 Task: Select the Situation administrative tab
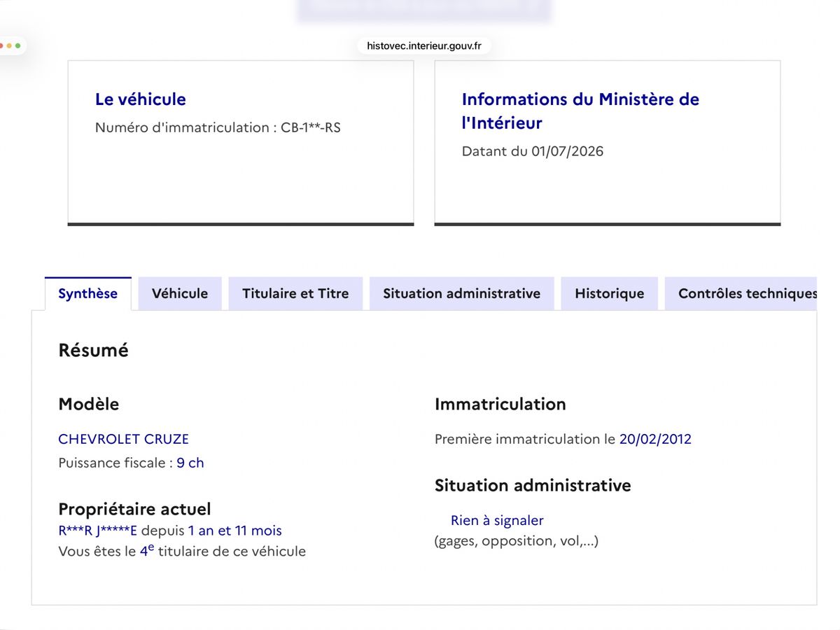[x=461, y=293]
